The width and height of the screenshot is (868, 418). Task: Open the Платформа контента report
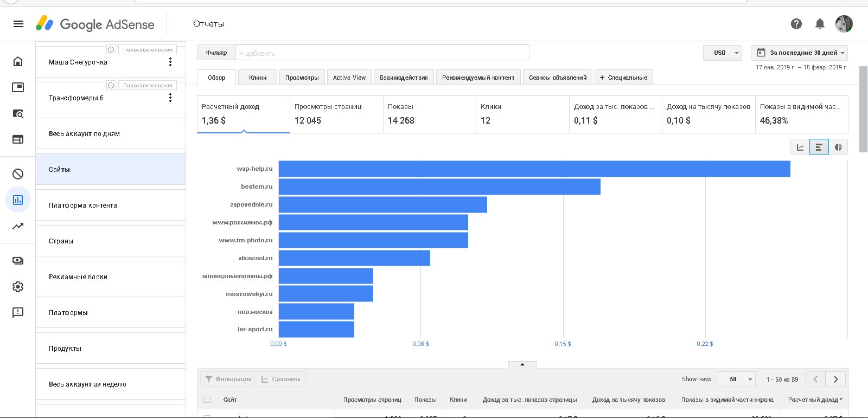click(111, 205)
